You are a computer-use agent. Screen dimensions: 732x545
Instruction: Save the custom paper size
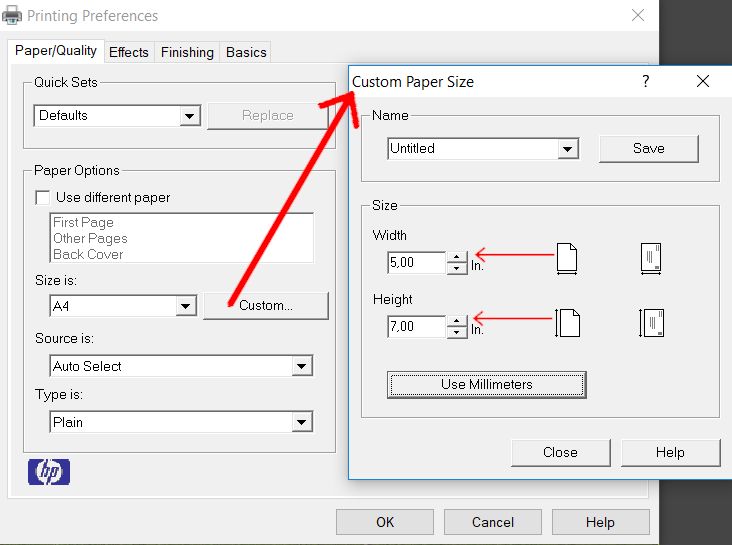click(648, 149)
